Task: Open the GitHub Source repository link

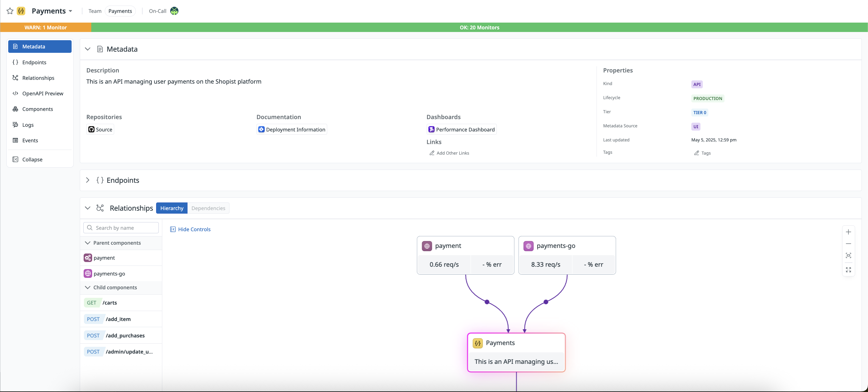Action: coord(100,129)
